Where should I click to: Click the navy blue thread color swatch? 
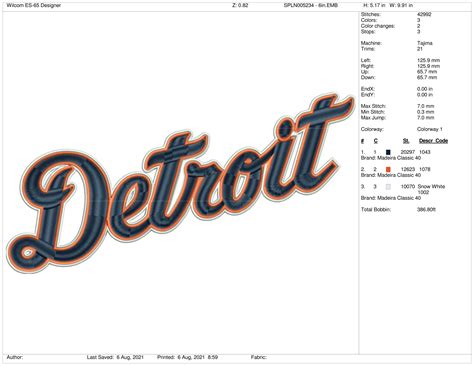pyautogui.click(x=388, y=152)
